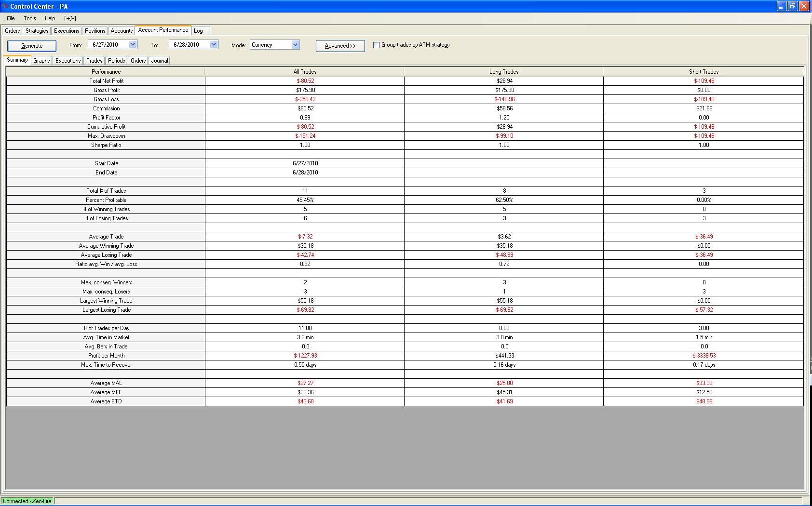Click the All Trades column header

click(x=305, y=72)
